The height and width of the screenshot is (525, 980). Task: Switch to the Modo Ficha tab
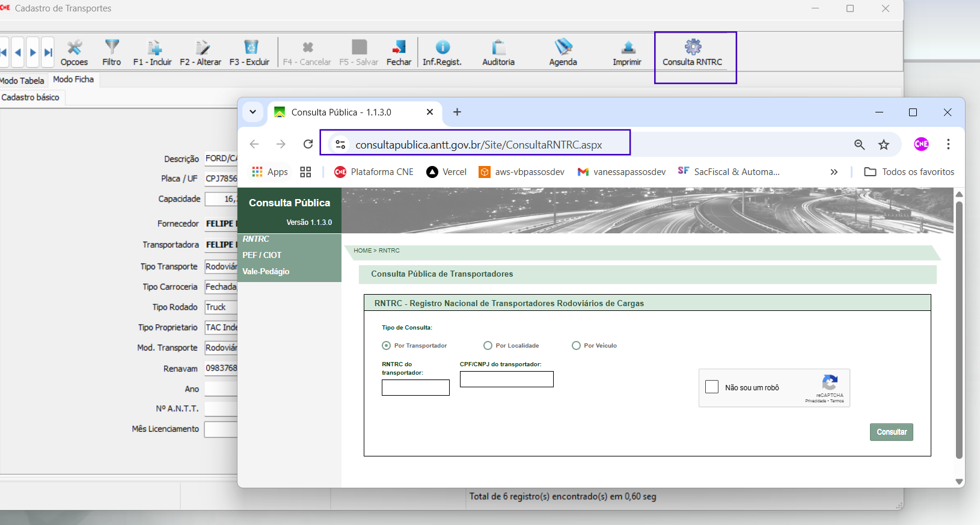pyautogui.click(x=73, y=79)
